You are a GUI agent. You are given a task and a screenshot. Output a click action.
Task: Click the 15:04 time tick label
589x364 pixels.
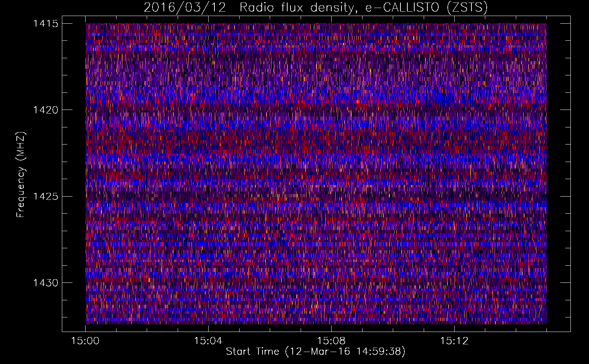[x=208, y=341]
